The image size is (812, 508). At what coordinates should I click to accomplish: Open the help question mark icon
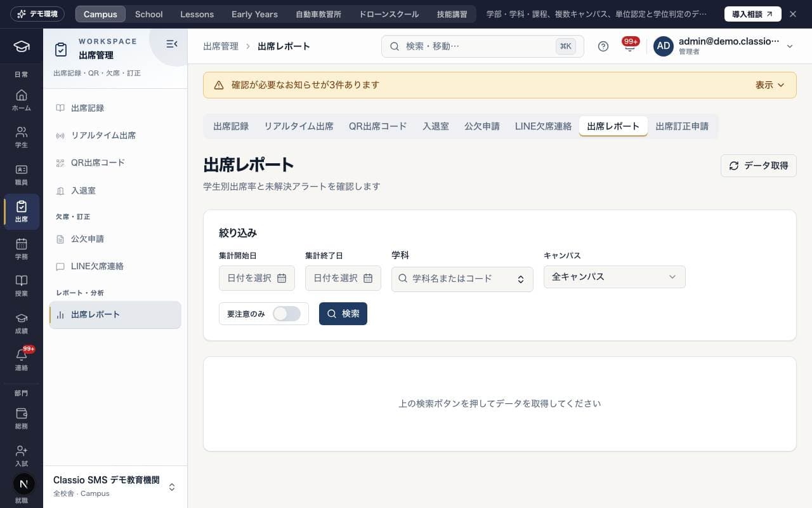[603, 46]
